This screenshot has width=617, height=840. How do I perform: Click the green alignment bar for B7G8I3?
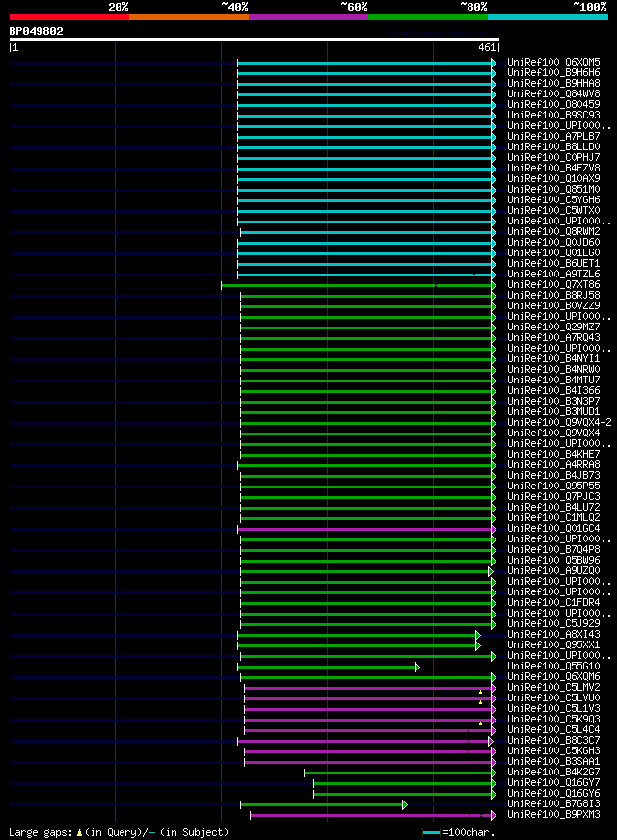click(x=323, y=804)
